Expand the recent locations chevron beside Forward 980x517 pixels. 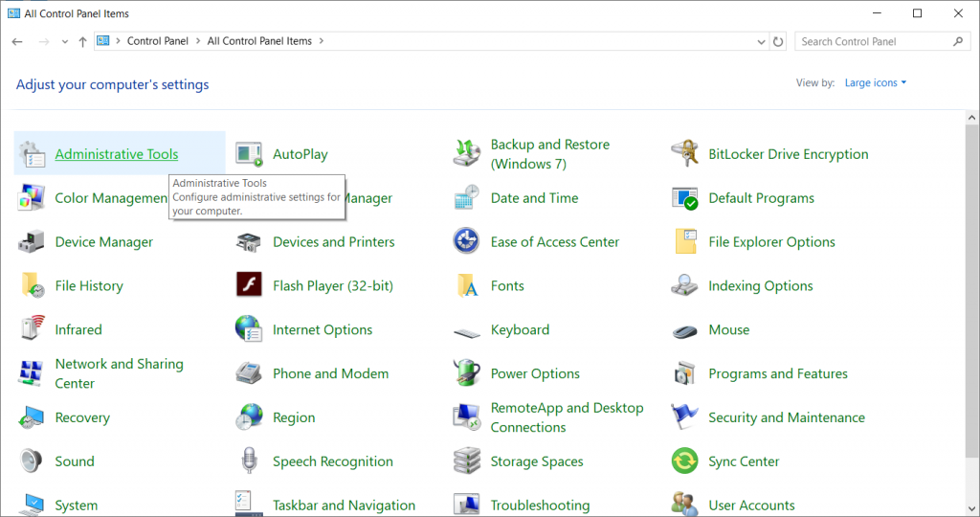point(64,42)
